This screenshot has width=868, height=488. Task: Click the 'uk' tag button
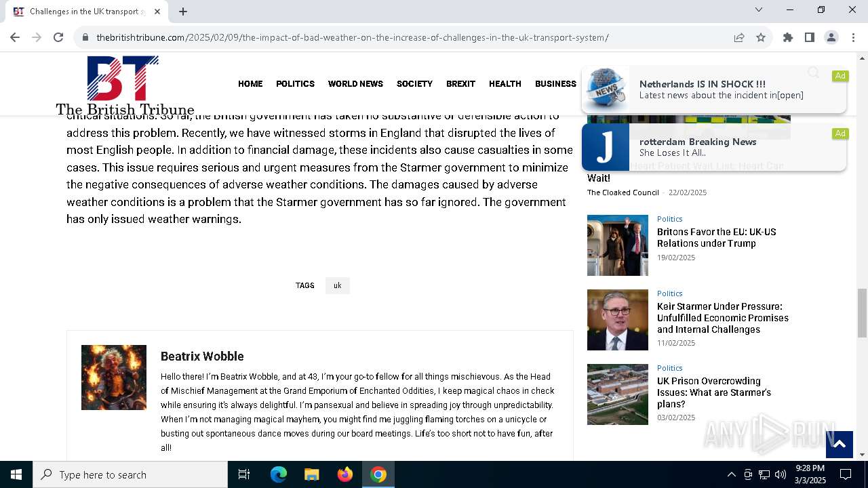[x=338, y=285]
